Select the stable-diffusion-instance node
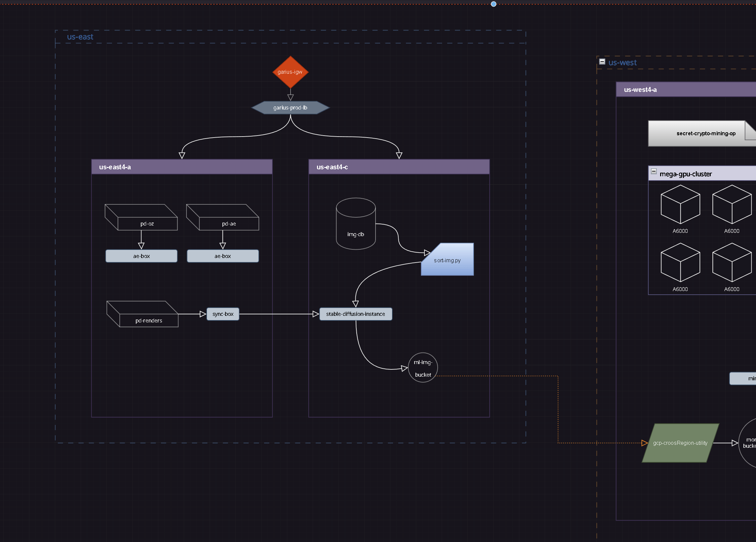The image size is (756, 542). pyautogui.click(x=356, y=314)
